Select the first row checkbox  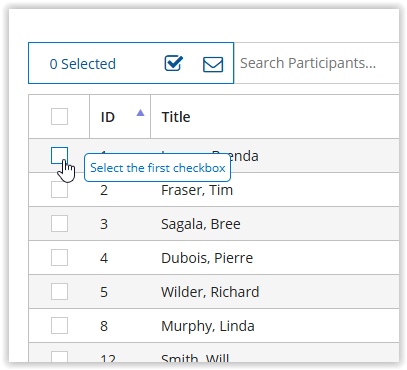(59, 156)
